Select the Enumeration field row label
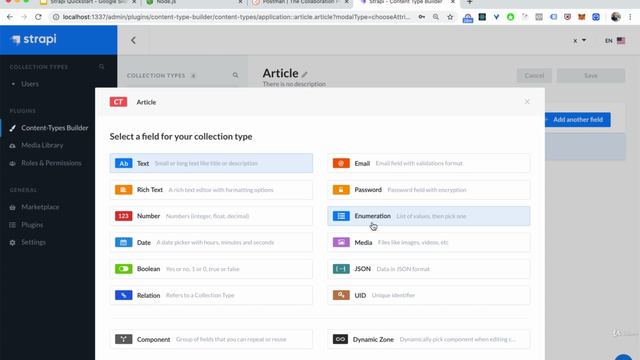The height and width of the screenshot is (360, 640). (372, 216)
